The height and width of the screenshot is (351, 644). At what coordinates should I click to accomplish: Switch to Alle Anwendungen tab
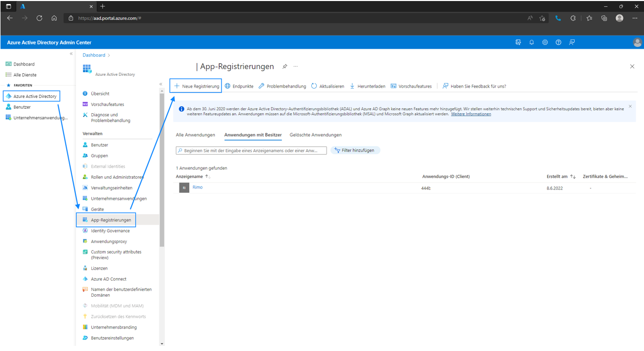pos(195,135)
